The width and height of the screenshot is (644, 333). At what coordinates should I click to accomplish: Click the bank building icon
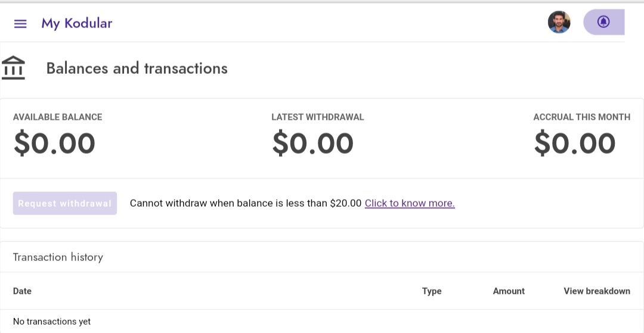[x=13, y=68]
